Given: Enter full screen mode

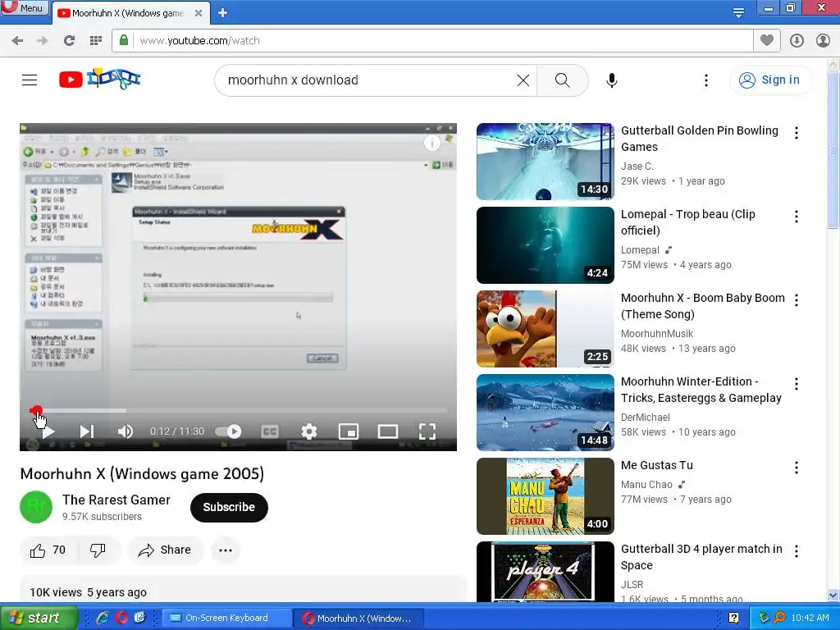Looking at the screenshot, I should point(427,431).
